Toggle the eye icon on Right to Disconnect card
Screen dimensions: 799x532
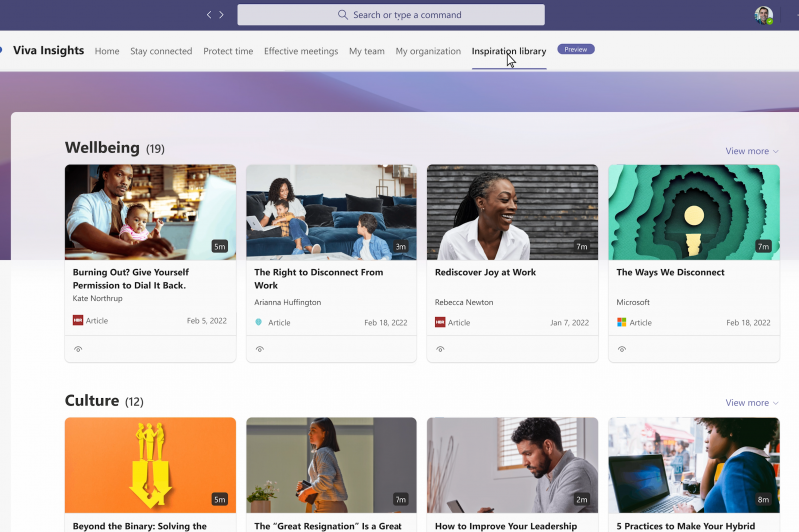click(260, 349)
